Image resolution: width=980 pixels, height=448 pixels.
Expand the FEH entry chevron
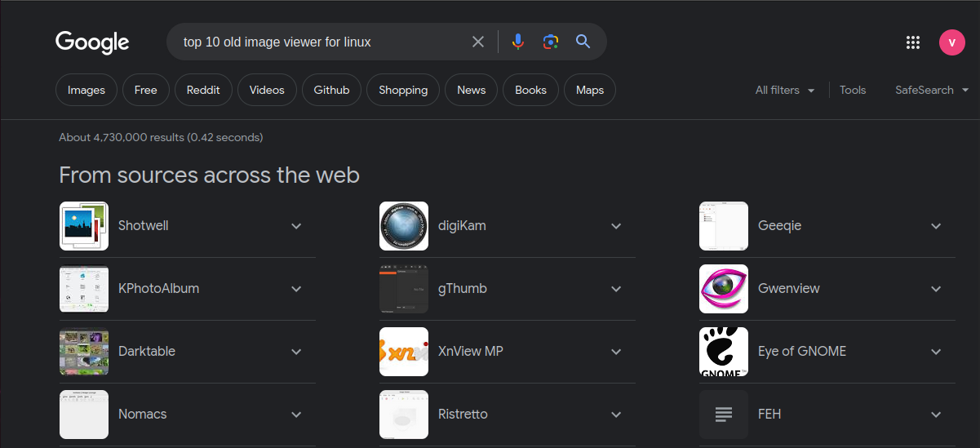pos(936,415)
